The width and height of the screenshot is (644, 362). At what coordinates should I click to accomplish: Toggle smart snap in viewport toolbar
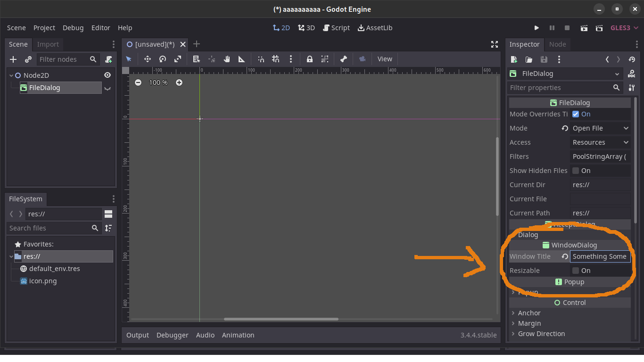coord(261,59)
